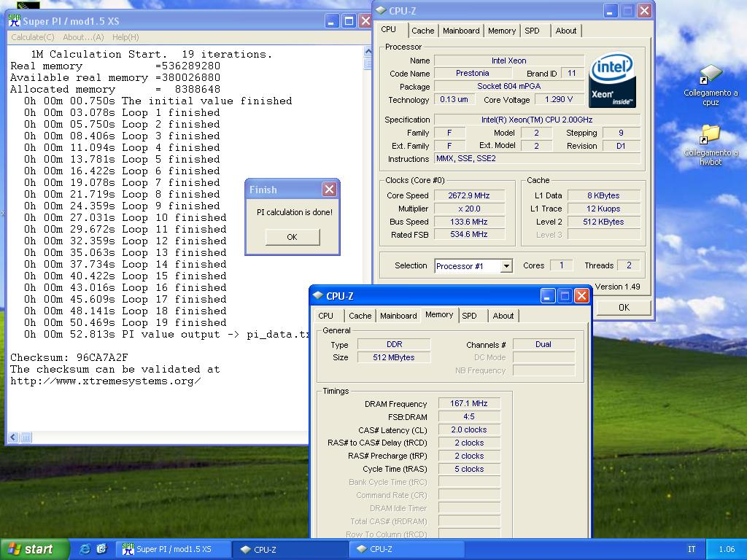Click the Code Name value Prestonia
This screenshot has height=560, width=747.
(x=472, y=73)
